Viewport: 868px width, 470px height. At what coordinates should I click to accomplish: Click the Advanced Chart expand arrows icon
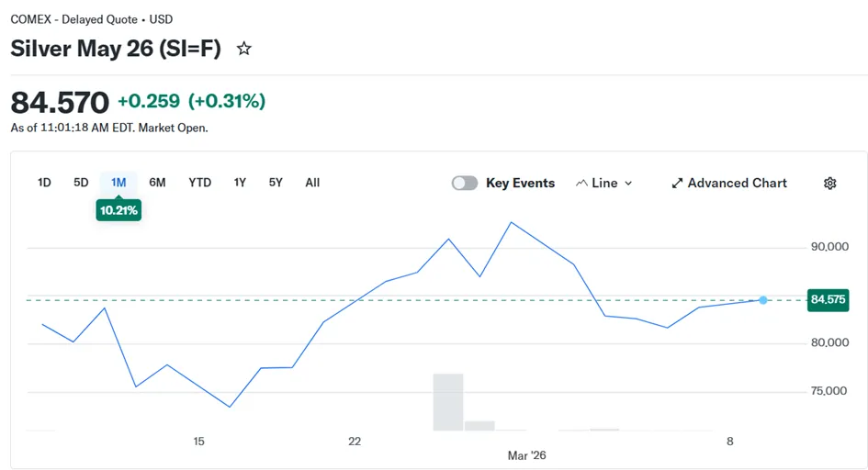[x=677, y=184]
